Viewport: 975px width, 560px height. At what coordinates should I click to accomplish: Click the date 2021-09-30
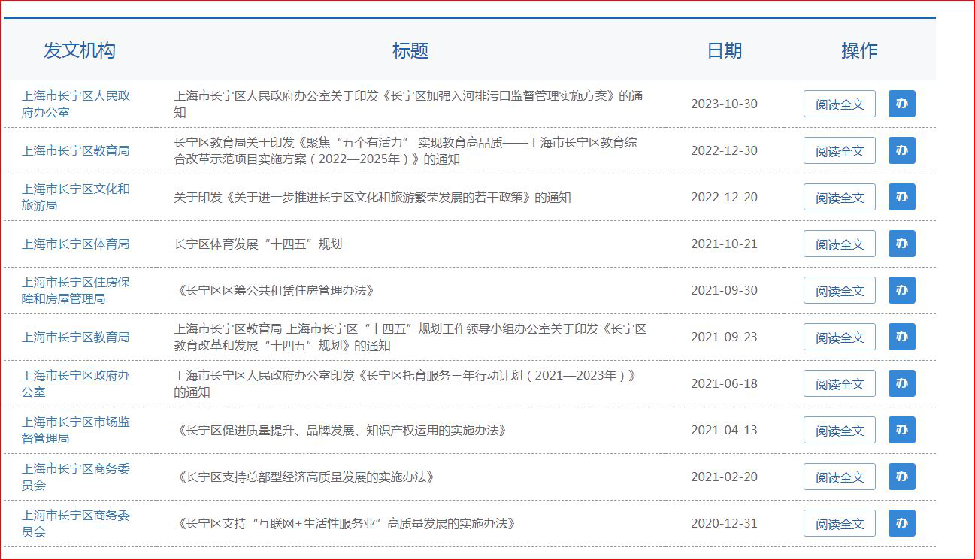pos(725,291)
